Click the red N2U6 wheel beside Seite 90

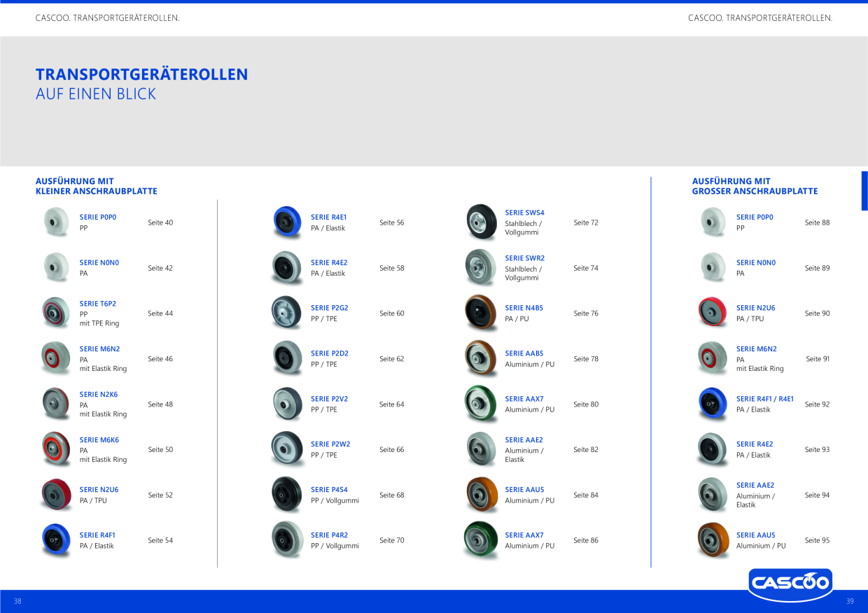(713, 313)
